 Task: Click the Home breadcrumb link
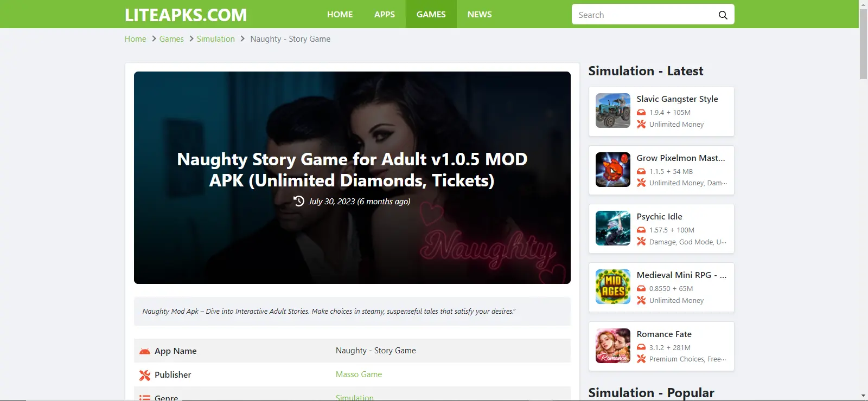click(135, 39)
